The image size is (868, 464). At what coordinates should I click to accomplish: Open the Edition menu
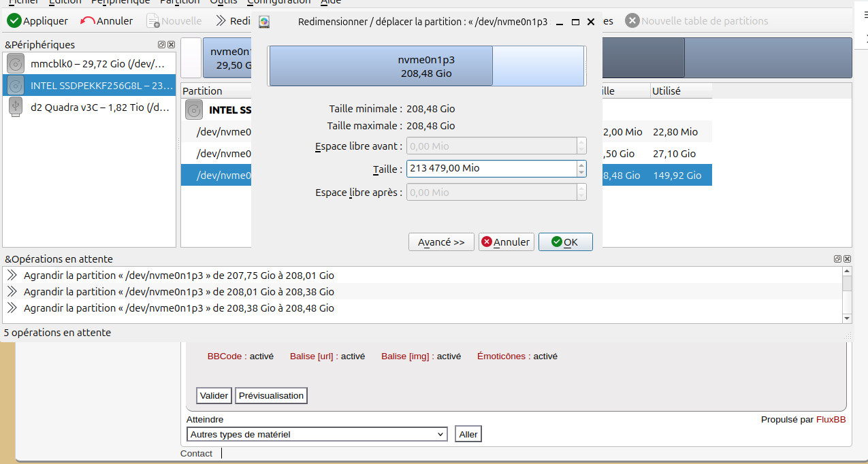pos(65,2)
